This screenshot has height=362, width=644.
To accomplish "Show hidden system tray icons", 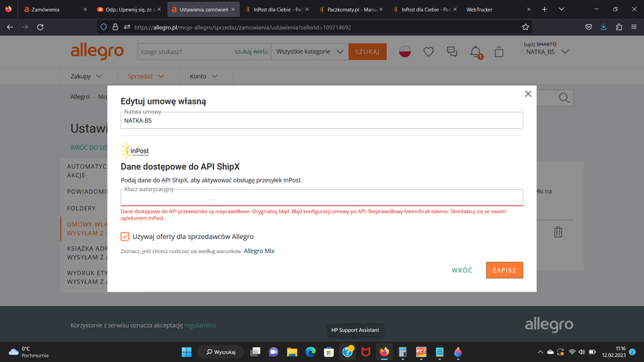I will 540,352.
